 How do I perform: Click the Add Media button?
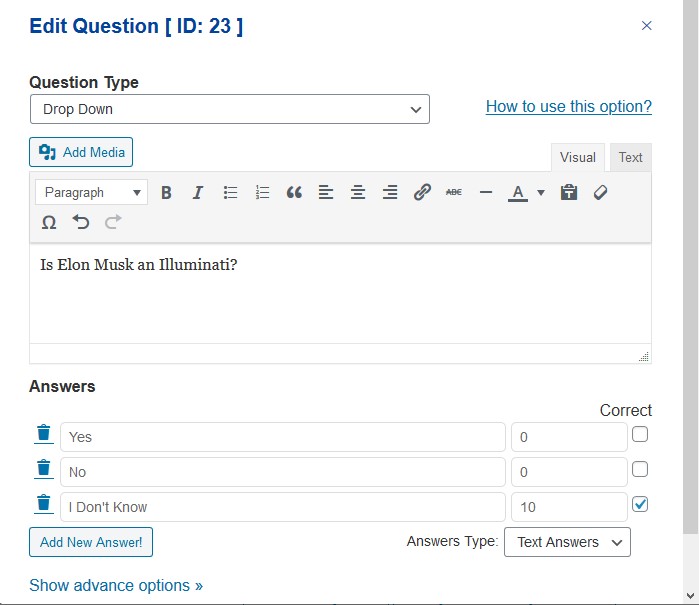click(x=81, y=152)
